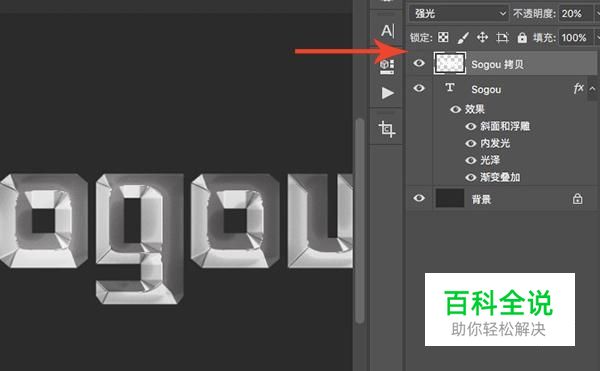Hide the 斜面和浮雕 effect

tap(471, 127)
